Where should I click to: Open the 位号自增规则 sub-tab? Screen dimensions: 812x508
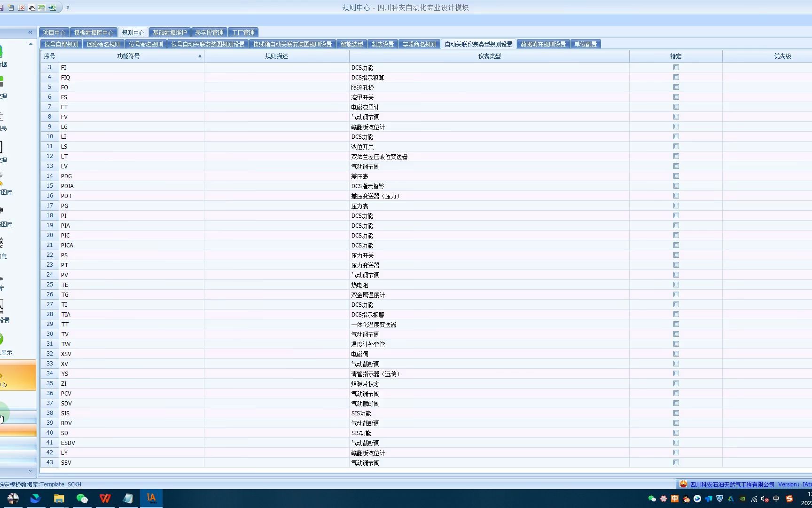pyautogui.click(x=61, y=44)
